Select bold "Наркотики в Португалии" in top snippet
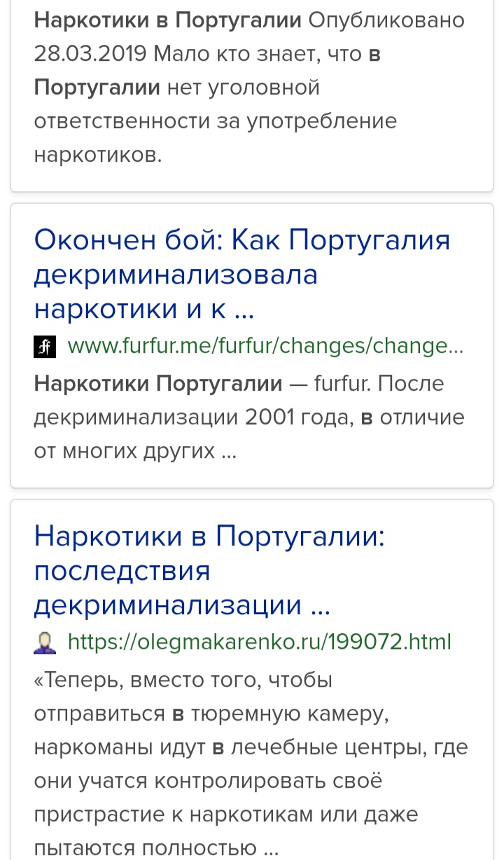This screenshot has height=860, width=504. click(x=168, y=20)
